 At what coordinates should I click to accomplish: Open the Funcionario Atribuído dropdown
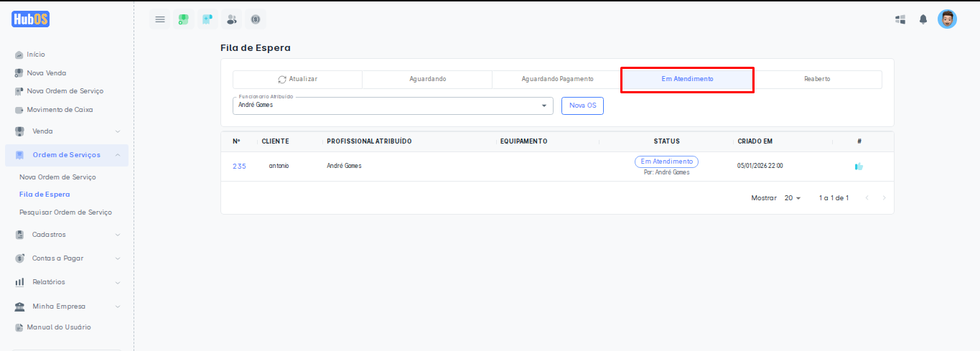coord(393,106)
